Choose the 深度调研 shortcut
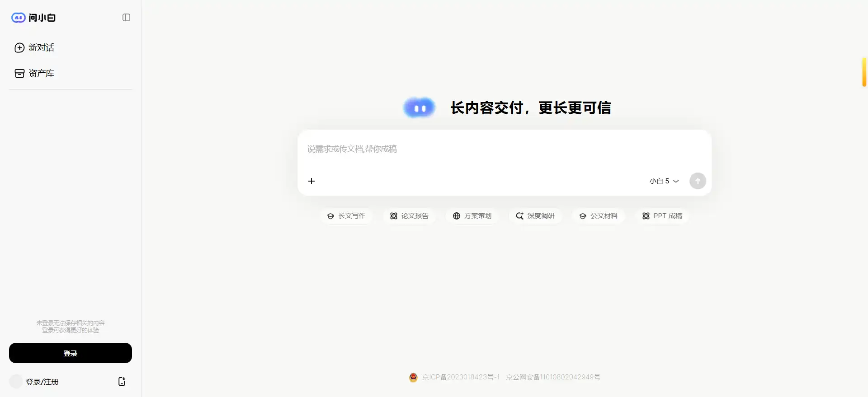This screenshot has height=397, width=868. [535, 216]
